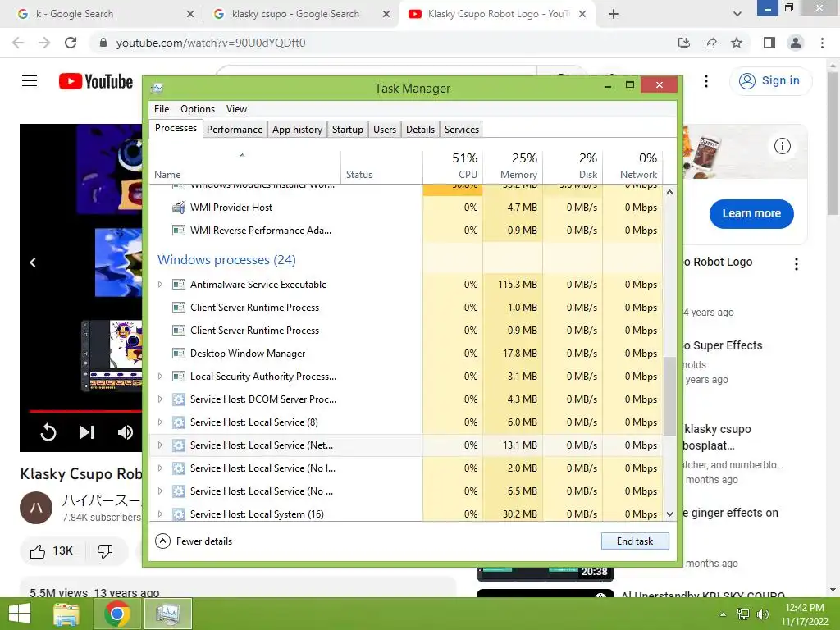840x630 pixels.
Task: Skip to the next video
Action: 87,431
